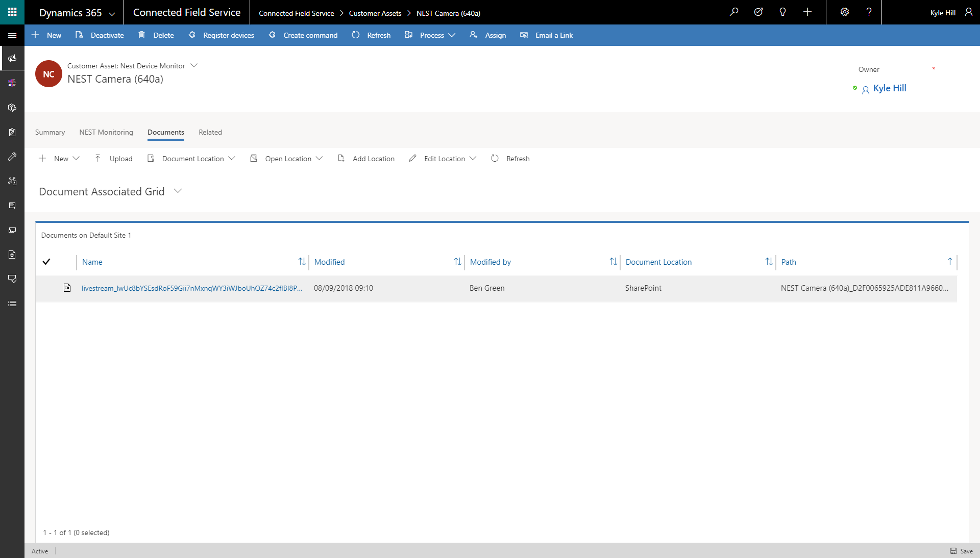This screenshot has height=558, width=980.
Task: Click the sidebar icon above the document icon
Action: click(x=12, y=230)
